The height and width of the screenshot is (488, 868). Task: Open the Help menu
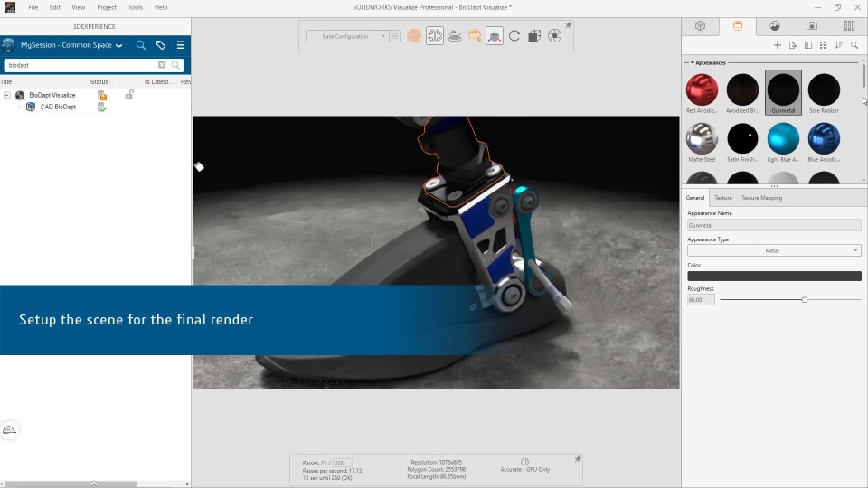tap(161, 7)
